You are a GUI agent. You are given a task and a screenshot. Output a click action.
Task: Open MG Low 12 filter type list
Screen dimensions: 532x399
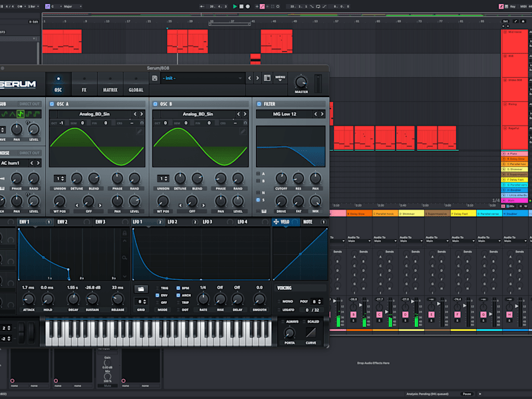tap(285, 114)
